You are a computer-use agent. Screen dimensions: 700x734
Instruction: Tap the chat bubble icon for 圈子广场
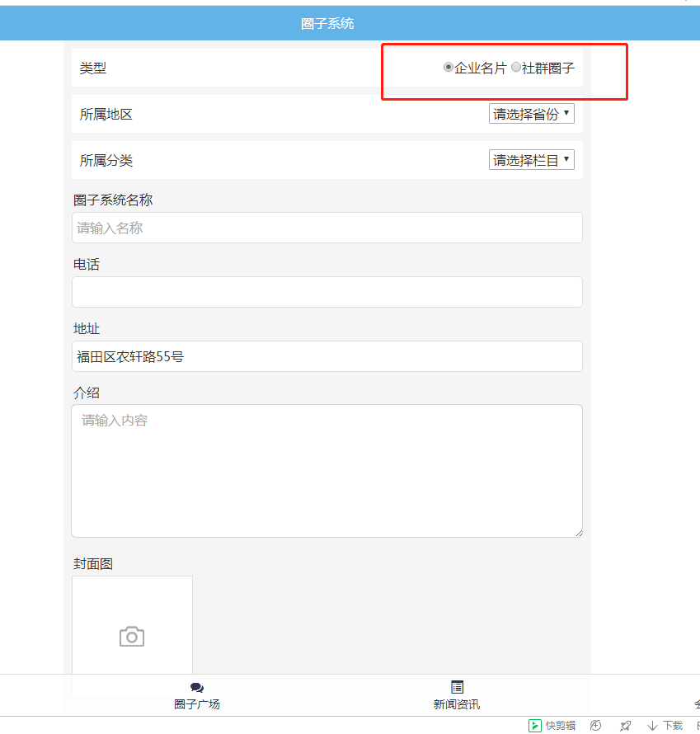click(x=196, y=688)
